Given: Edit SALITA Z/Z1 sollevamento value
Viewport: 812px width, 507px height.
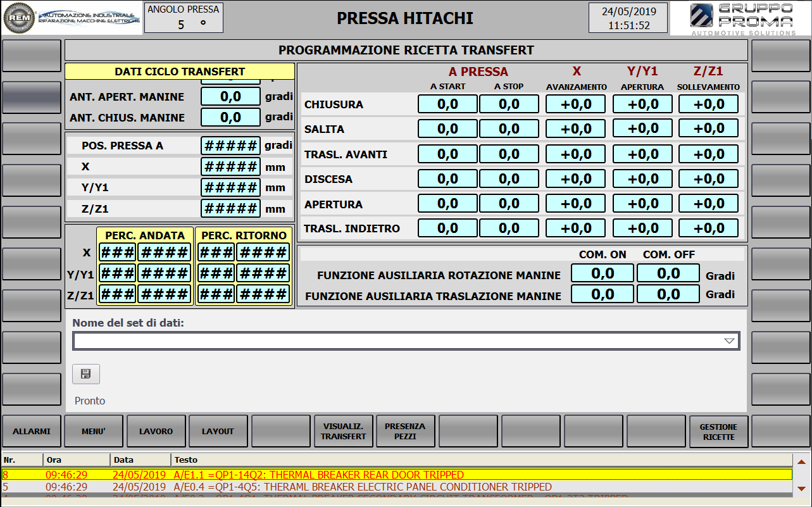Looking at the screenshot, I should 709,128.
